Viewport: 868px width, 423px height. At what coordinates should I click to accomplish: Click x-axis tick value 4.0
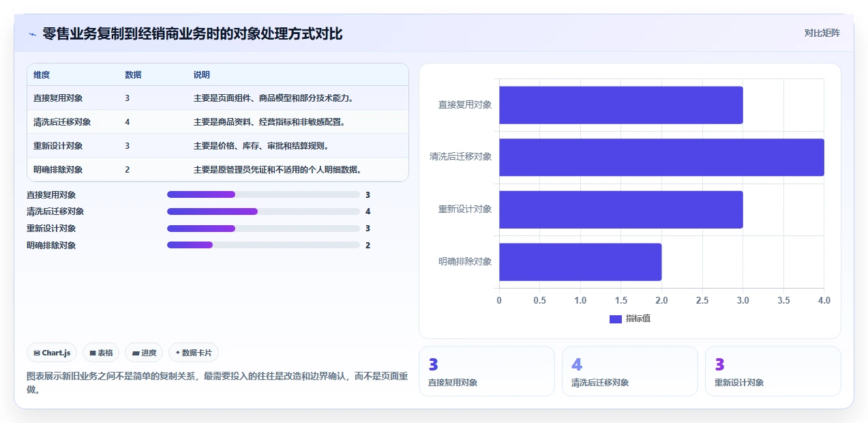pyautogui.click(x=824, y=300)
